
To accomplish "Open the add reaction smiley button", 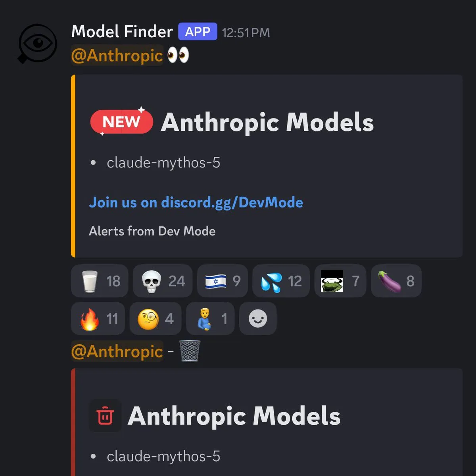I will 258,319.
